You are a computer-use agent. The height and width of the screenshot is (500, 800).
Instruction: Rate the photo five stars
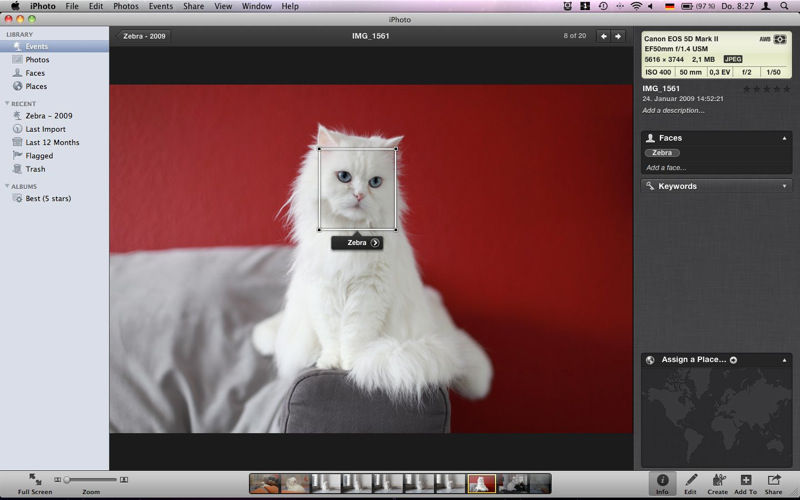pyautogui.click(x=786, y=89)
